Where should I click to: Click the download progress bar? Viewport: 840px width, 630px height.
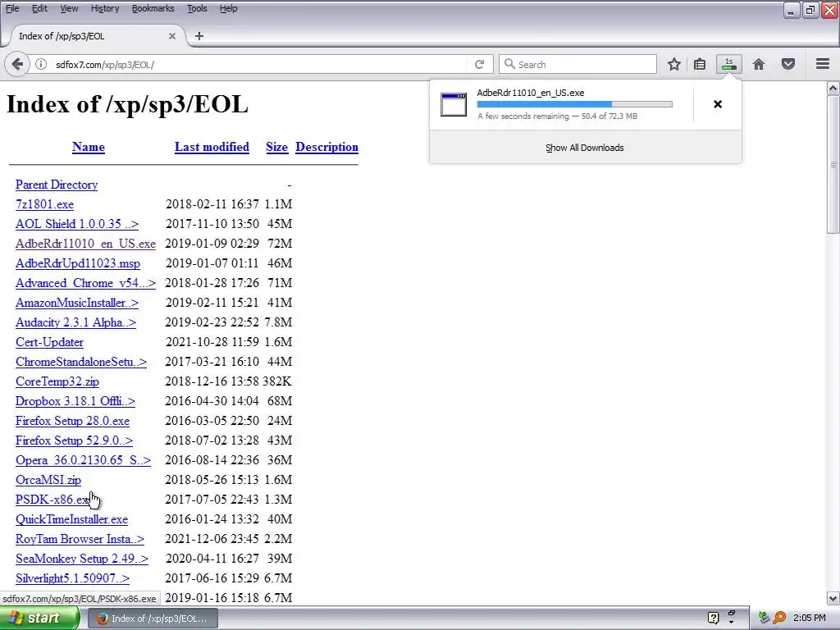(574, 104)
